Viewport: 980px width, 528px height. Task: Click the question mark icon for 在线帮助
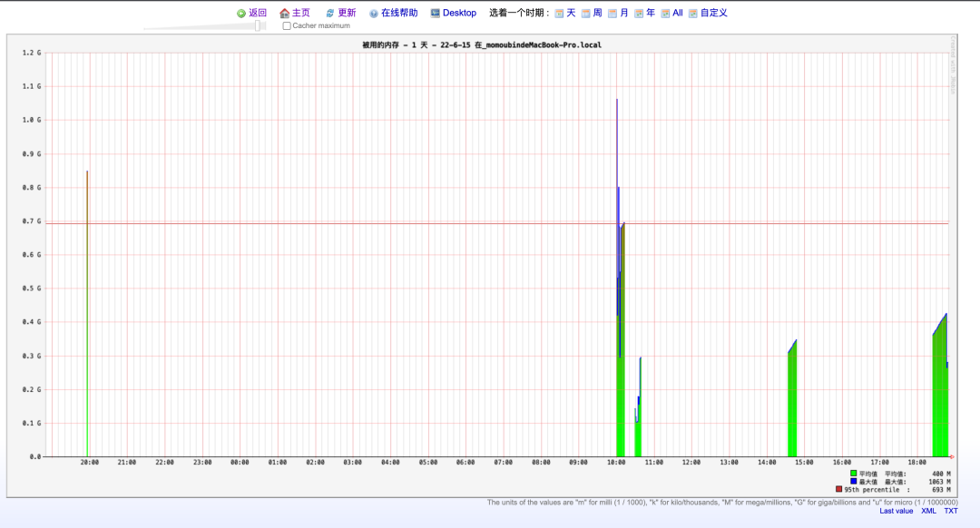click(373, 13)
